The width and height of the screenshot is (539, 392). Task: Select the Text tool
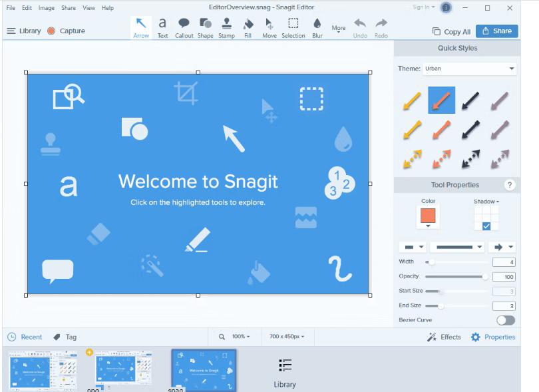coord(162,27)
